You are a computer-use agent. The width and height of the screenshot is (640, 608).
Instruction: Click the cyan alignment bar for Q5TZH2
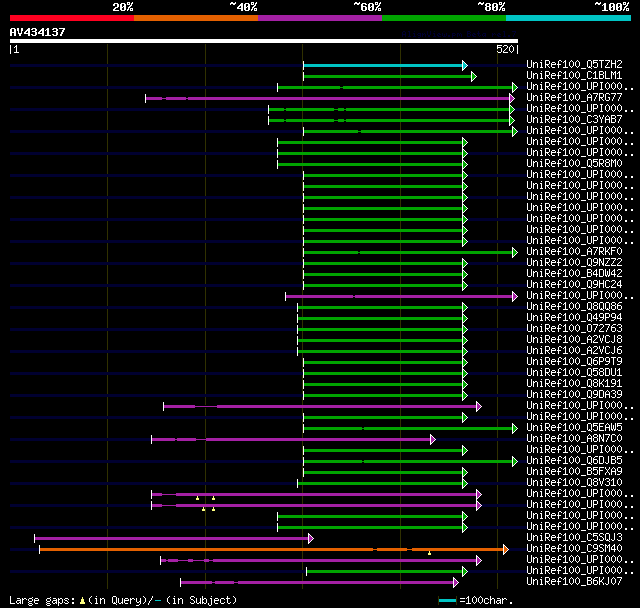383,65
